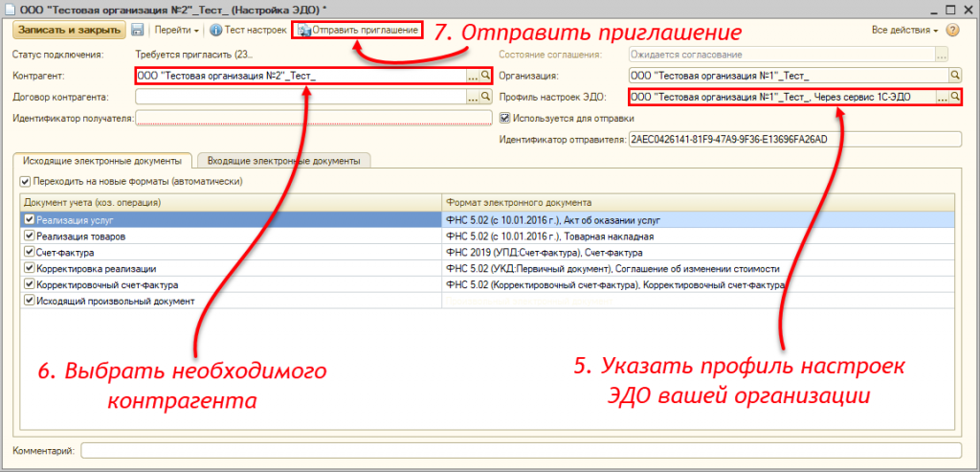Viewport: 980px width, 472px height.
Task: Uncheck the Счет-фактура row checkbox
Action: click(29, 253)
